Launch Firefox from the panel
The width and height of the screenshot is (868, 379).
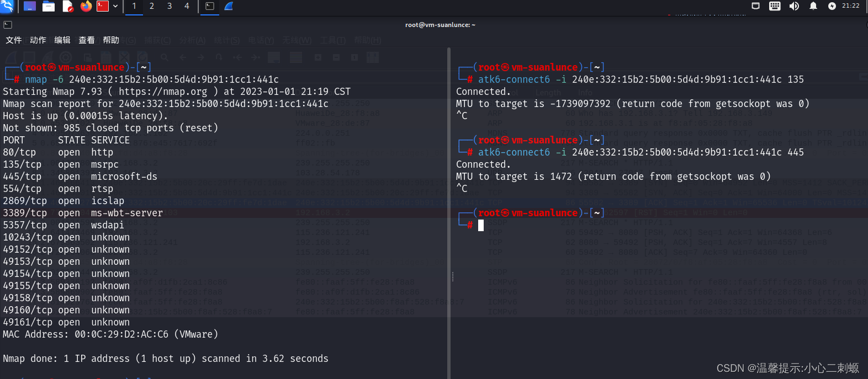pyautogui.click(x=86, y=6)
